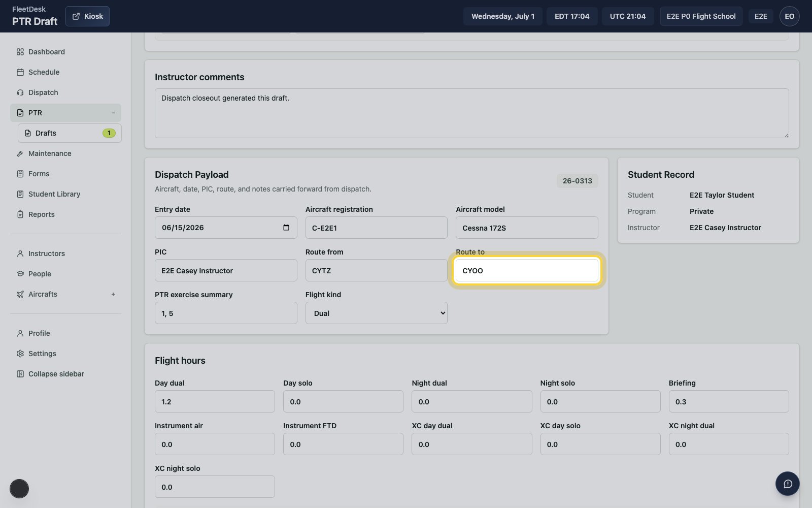
Task: Click the Reports clipboard icon
Action: point(20,214)
